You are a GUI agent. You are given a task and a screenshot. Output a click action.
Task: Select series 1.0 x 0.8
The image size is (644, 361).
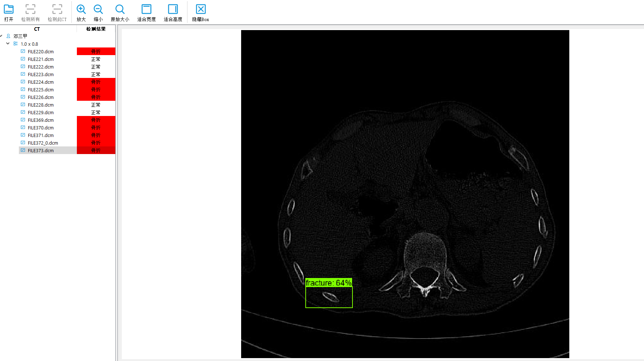tap(29, 44)
